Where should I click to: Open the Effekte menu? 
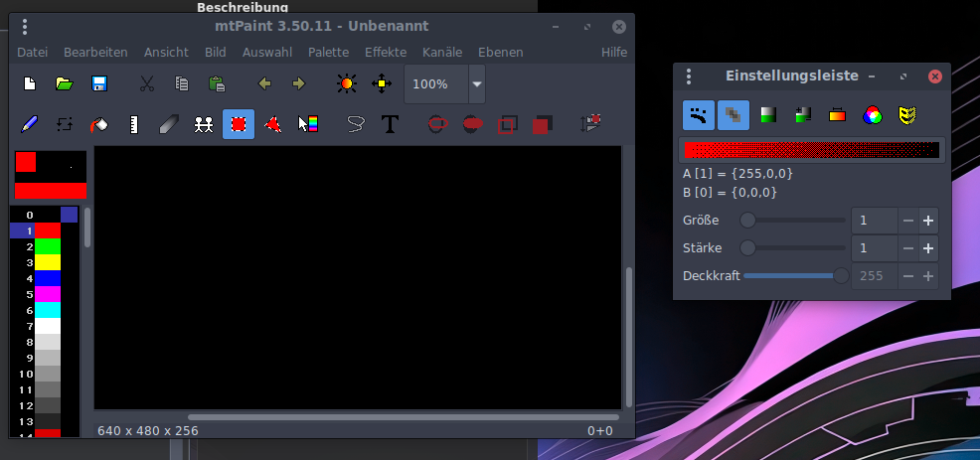386,52
